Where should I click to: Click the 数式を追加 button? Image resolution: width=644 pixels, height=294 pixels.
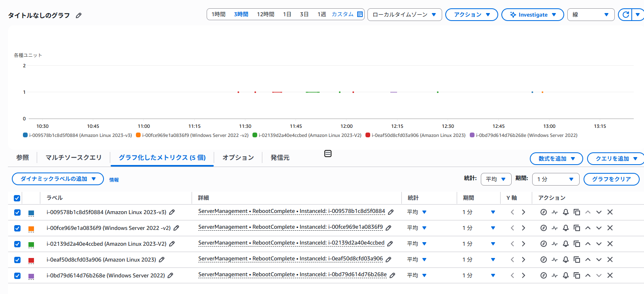pyautogui.click(x=556, y=159)
